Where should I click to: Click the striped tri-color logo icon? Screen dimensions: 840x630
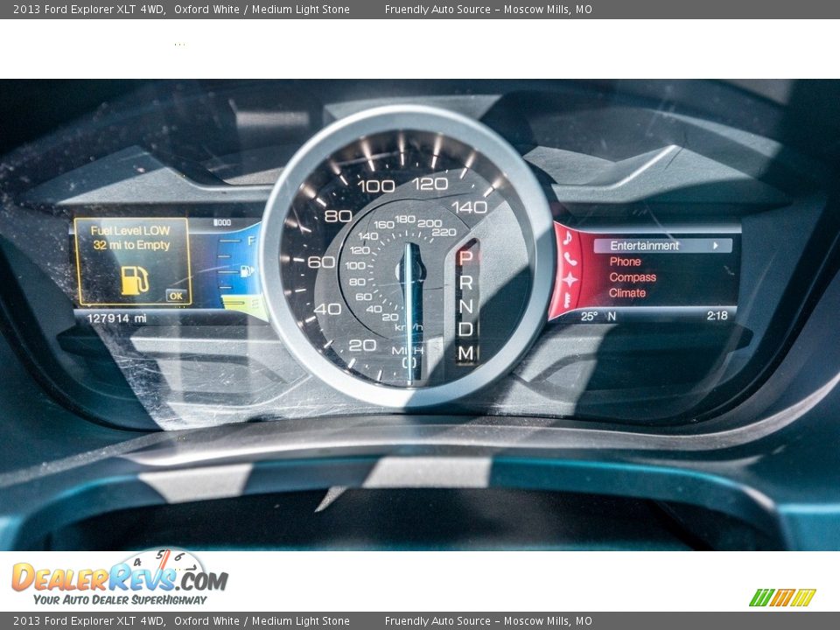782,598
